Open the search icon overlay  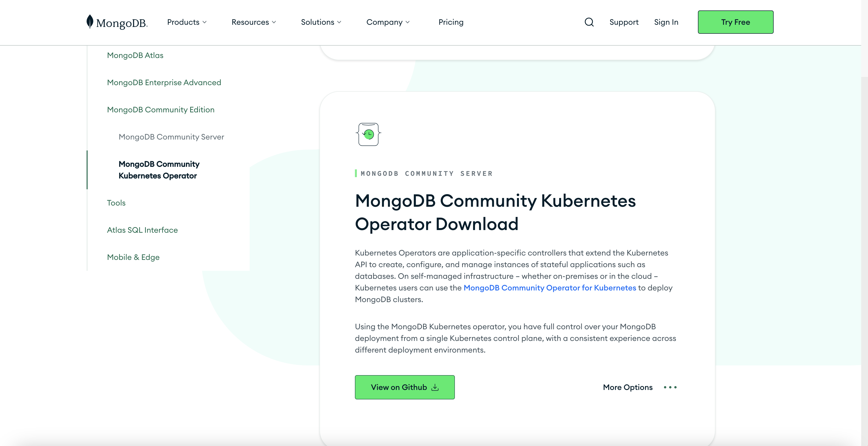589,22
